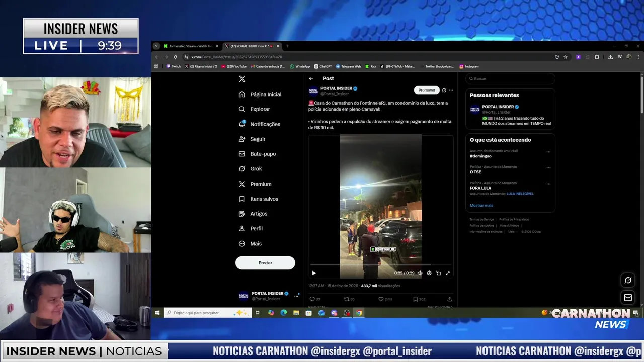Open Explorar in the X sidebar
The width and height of the screenshot is (644, 362).
coord(255,109)
